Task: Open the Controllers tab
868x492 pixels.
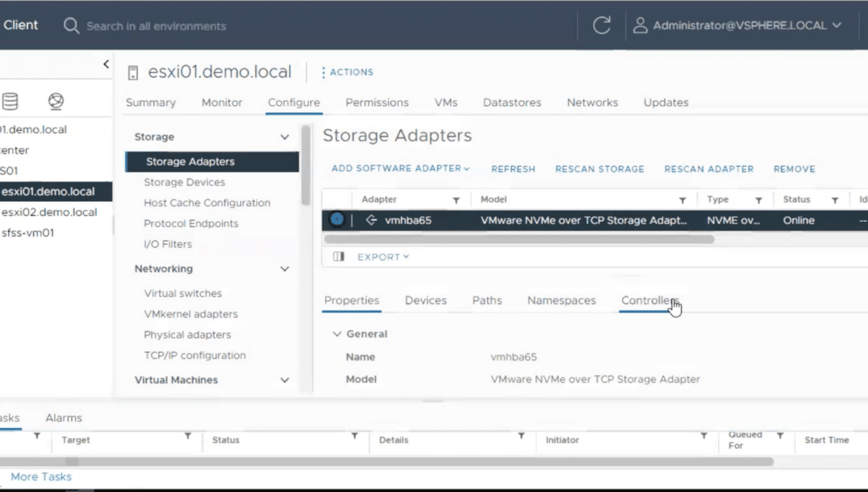Action: 650,301
